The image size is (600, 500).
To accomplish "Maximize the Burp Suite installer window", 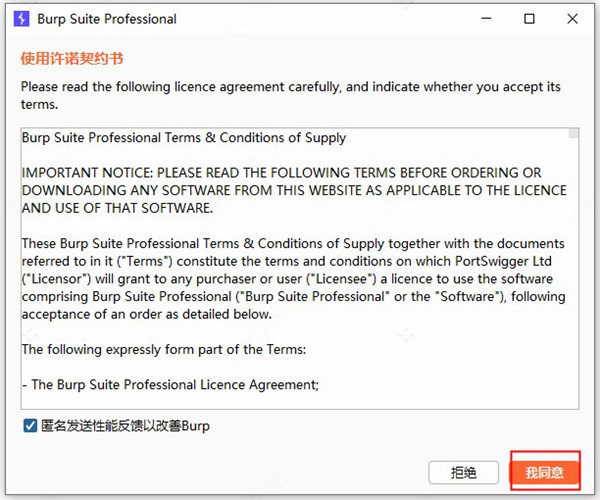I will coord(529,19).
